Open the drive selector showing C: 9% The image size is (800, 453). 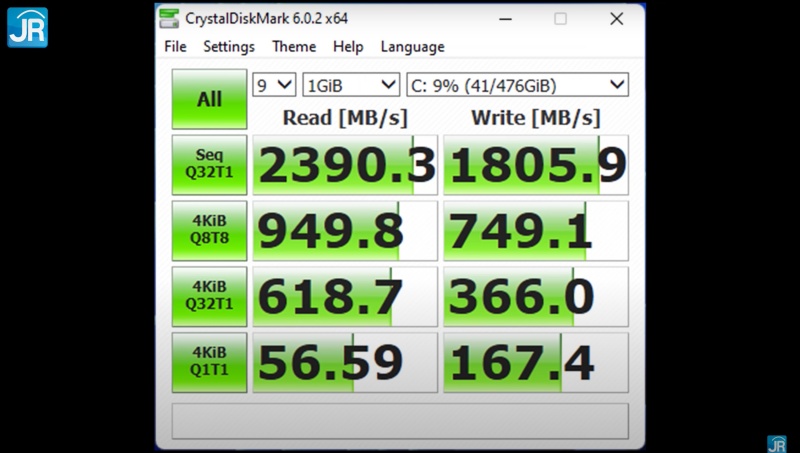(x=517, y=85)
